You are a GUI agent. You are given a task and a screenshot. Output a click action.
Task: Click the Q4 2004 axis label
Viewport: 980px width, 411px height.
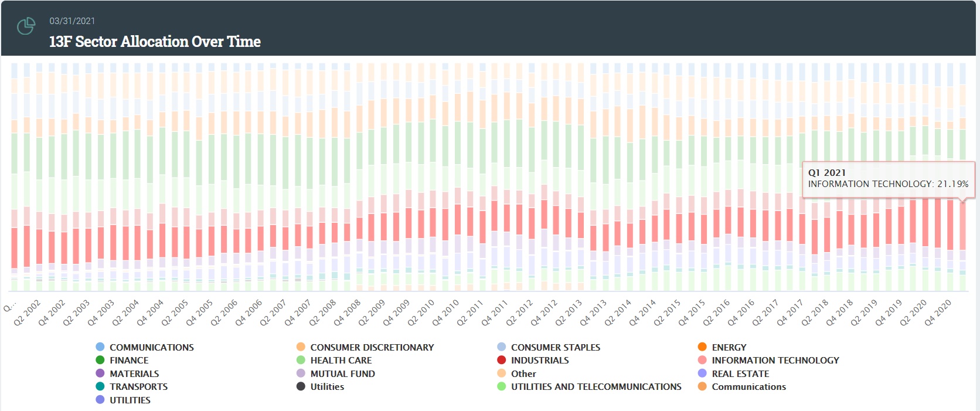click(x=150, y=313)
